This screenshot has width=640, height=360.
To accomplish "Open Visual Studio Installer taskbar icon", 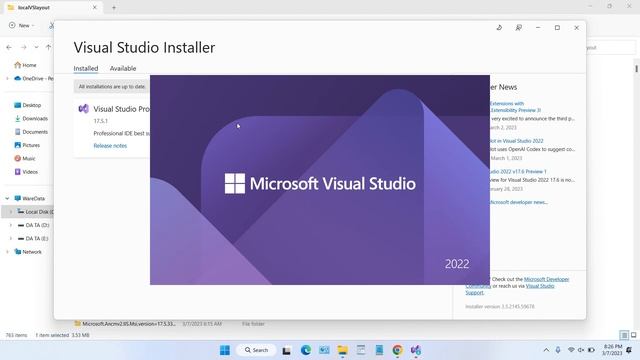I will tap(416, 350).
